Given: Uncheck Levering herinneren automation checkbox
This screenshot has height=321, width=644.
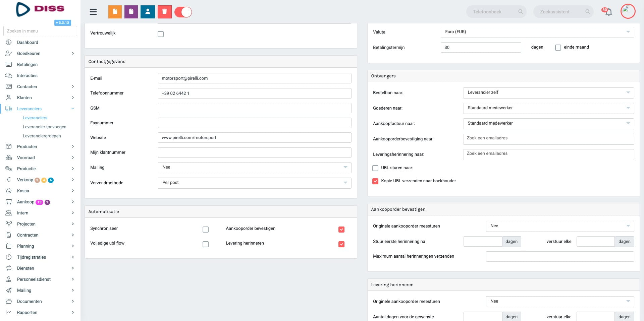Looking at the screenshot, I should click(x=341, y=244).
